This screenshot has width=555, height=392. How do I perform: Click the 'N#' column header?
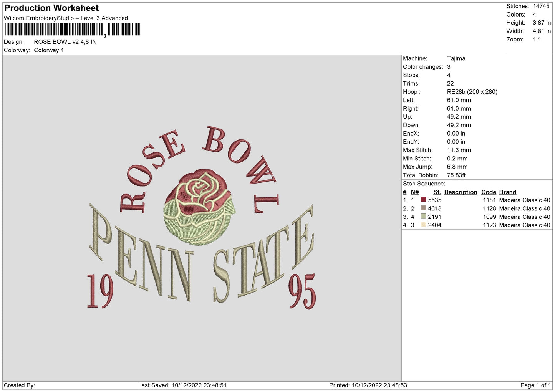[x=414, y=192]
